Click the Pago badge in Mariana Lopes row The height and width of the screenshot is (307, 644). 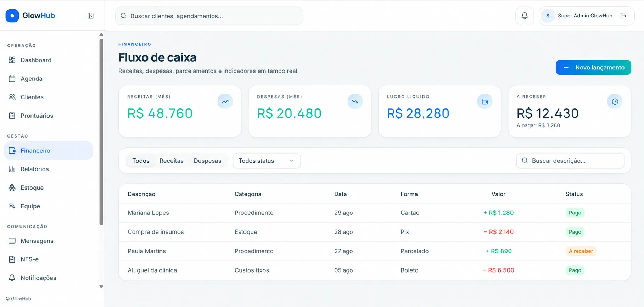click(575, 213)
